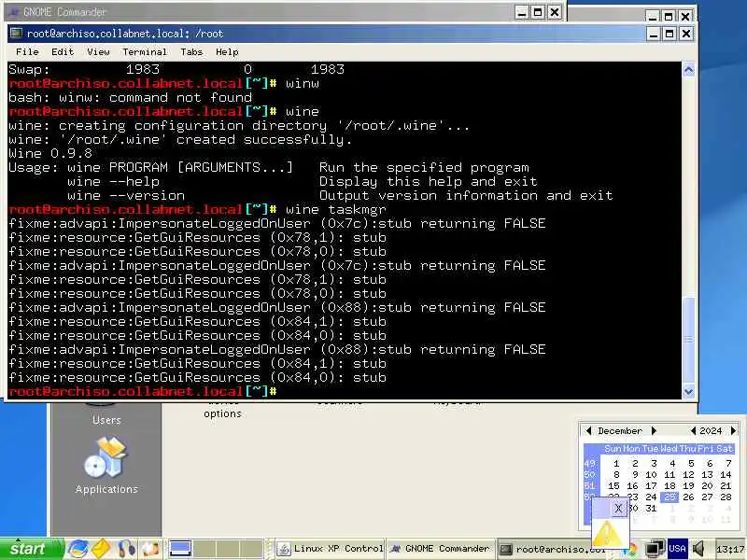Click the terminal scrollbar up arrow
Image resolution: width=747 pixels, height=560 pixels.
[688, 70]
